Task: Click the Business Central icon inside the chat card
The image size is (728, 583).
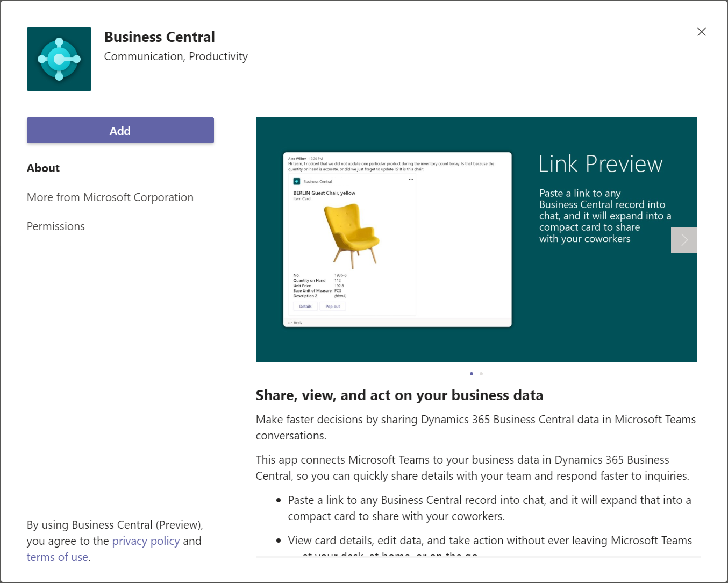Action: point(296,181)
